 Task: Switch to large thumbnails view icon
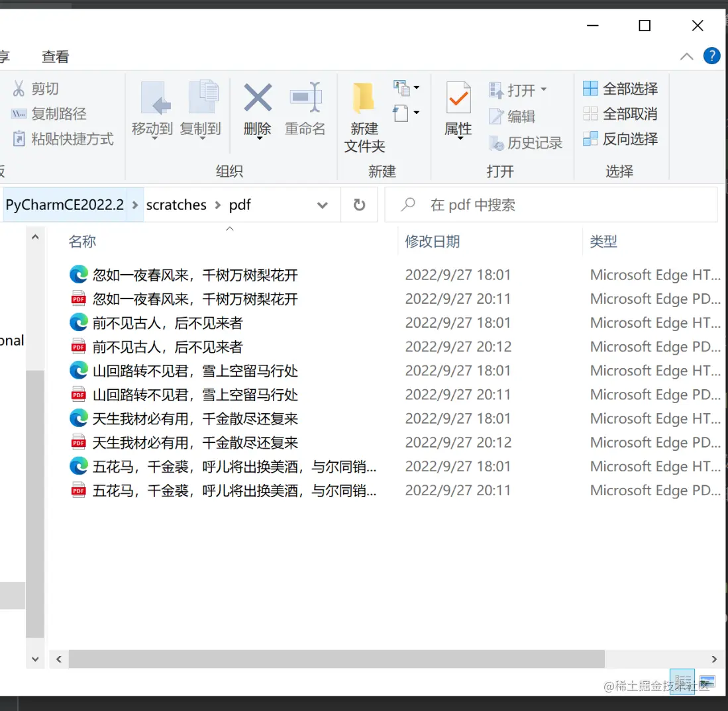click(x=707, y=681)
